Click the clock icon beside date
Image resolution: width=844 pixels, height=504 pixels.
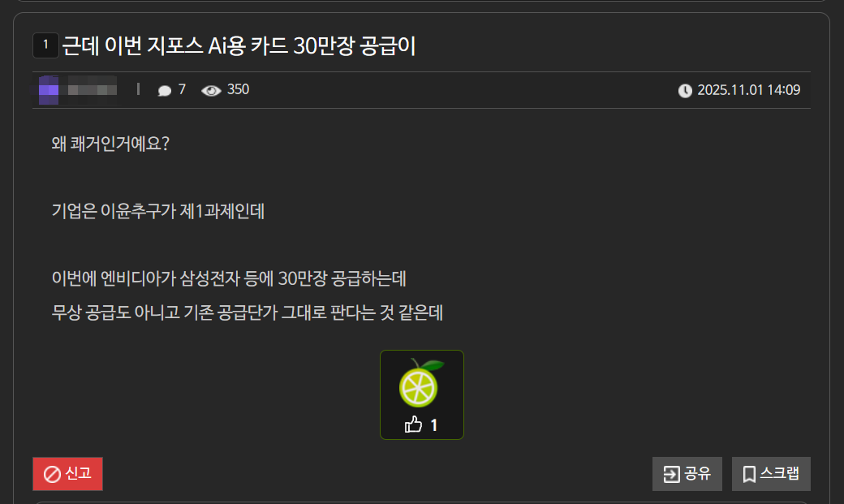(685, 90)
